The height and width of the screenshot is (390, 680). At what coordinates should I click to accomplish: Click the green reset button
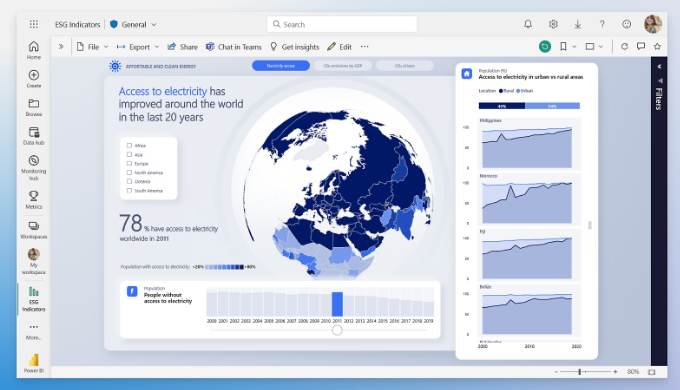pos(545,46)
